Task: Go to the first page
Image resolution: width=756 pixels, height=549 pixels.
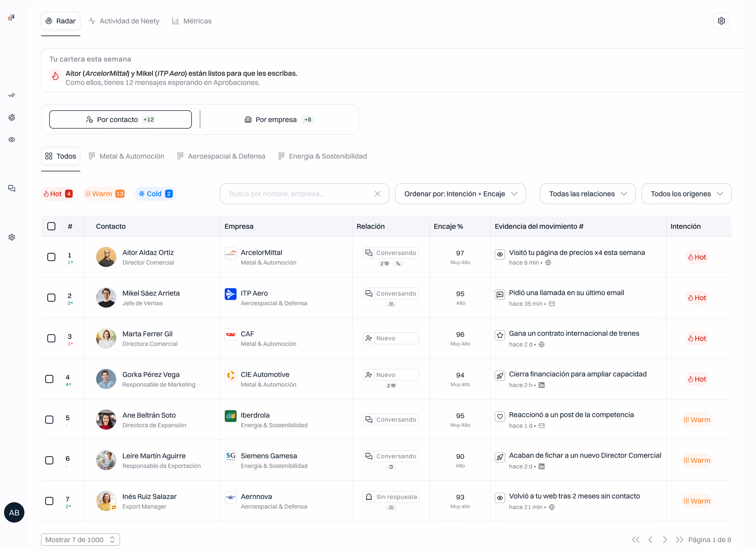Action: pos(636,540)
